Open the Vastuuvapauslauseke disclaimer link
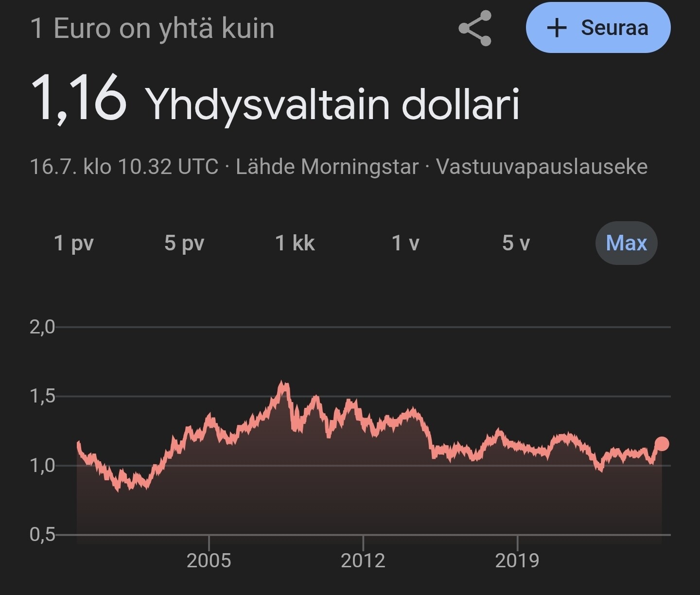The width and height of the screenshot is (700, 595). tap(542, 167)
